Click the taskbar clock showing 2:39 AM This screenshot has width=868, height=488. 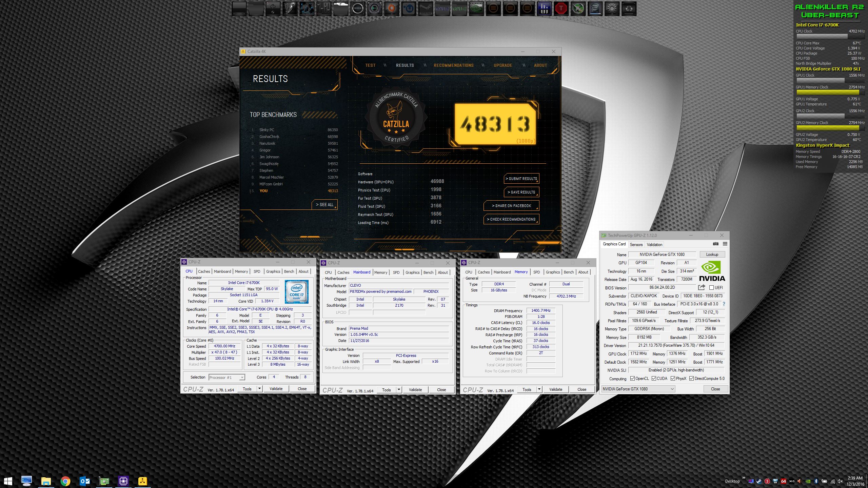point(855,481)
